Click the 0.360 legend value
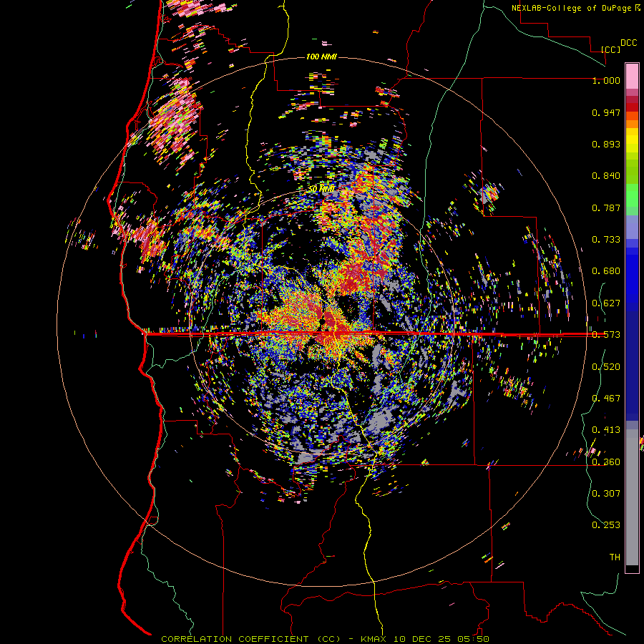The width and height of the screenshot is (644, 644). click(606, 462)
